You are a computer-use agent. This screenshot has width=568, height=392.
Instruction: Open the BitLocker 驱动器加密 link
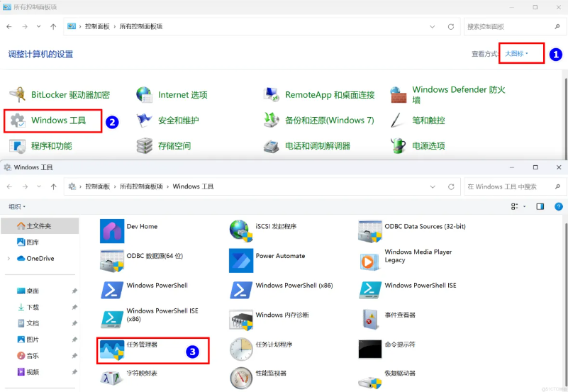[60, 95]
